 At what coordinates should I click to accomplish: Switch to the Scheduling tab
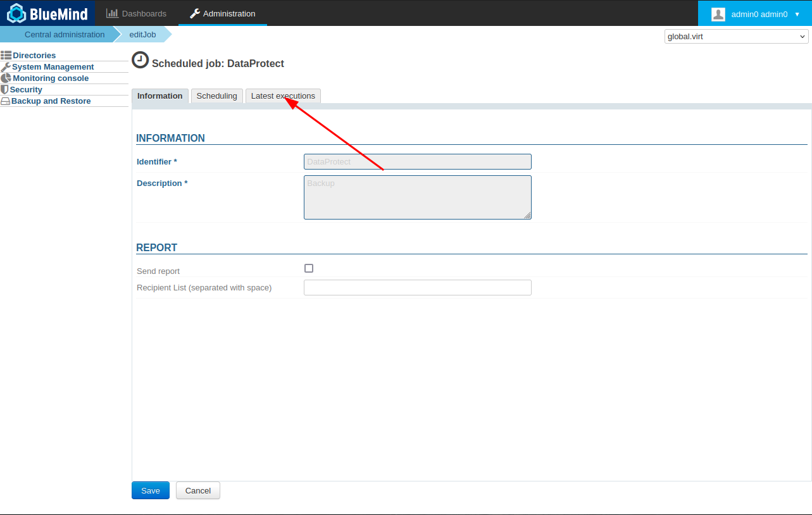tap(216, 96)
